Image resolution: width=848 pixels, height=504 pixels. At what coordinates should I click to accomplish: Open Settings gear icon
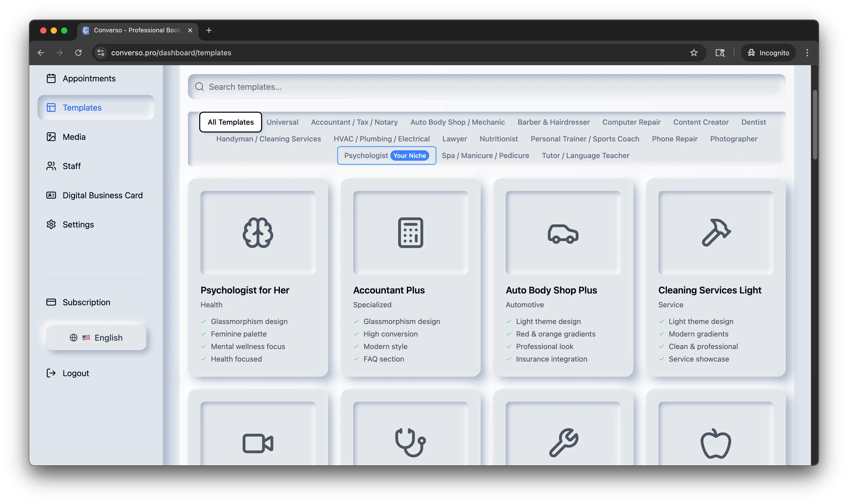coord(51,225)
